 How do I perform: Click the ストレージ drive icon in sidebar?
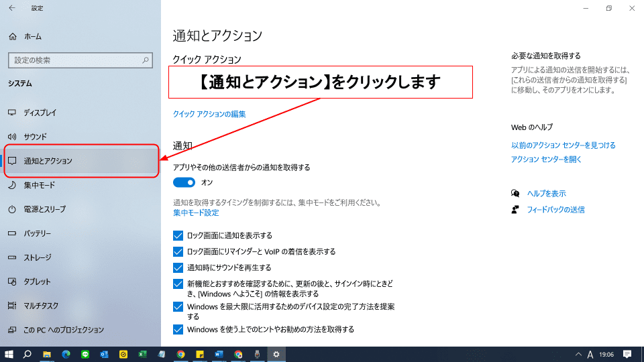click(12, 257)
